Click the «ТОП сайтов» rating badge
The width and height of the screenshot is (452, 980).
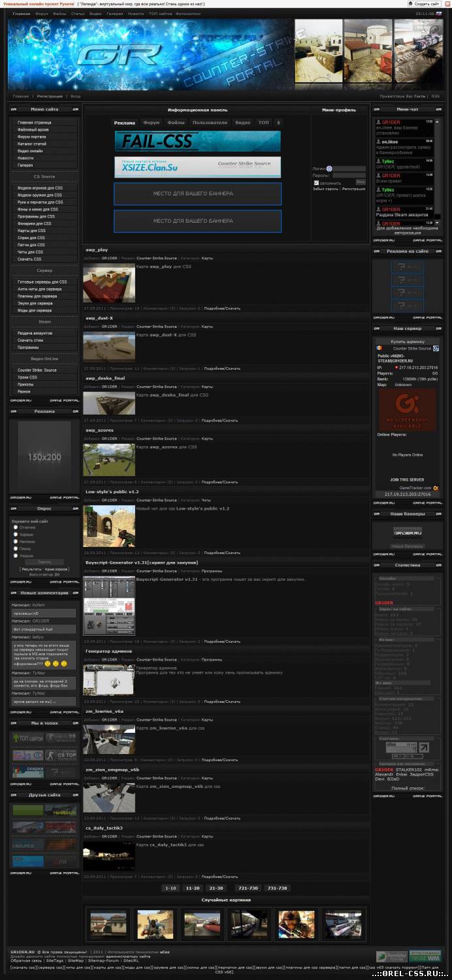tap(28, 738)
